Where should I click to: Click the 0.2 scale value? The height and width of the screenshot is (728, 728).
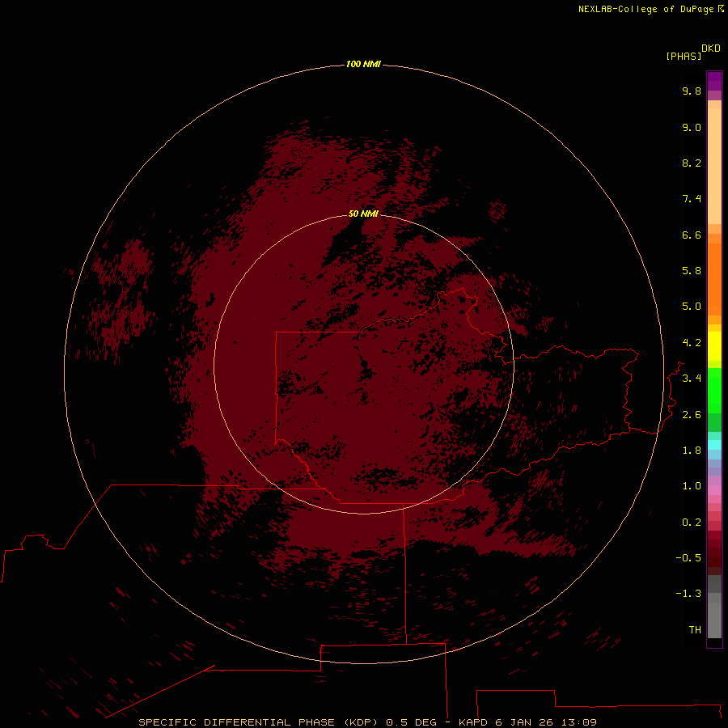pyautogui.click(x=692, y=523)
